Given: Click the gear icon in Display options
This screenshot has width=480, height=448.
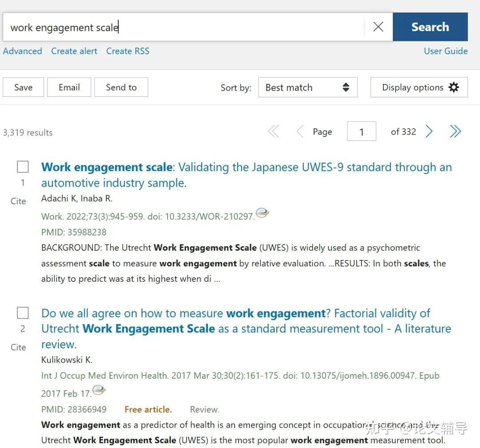Looking at the screenshot, I should (454, 87).
